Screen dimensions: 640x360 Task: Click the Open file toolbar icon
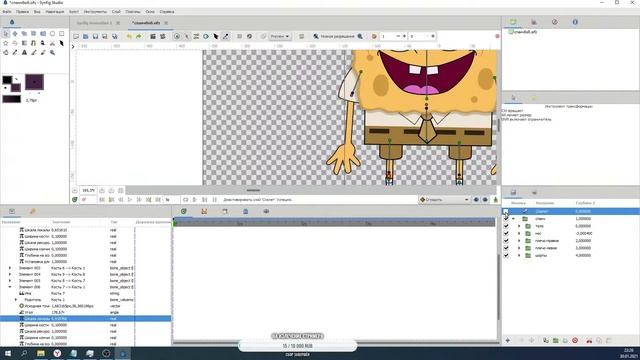[86, 36]
